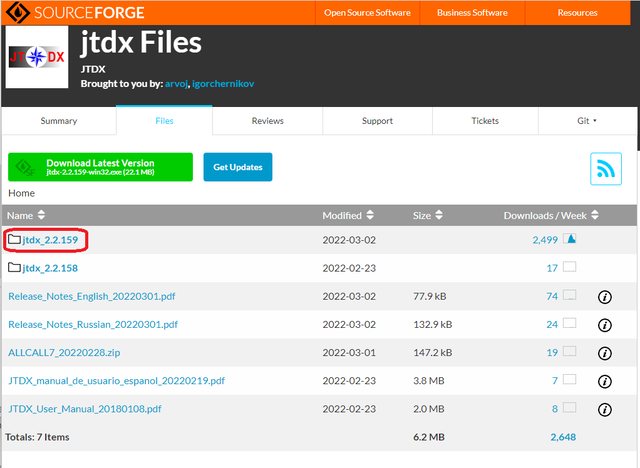The width and height of the screenshot is (640, 468).
Task: Click stats chart icon for Release_Notes_English row
Action: pos(569,295)
